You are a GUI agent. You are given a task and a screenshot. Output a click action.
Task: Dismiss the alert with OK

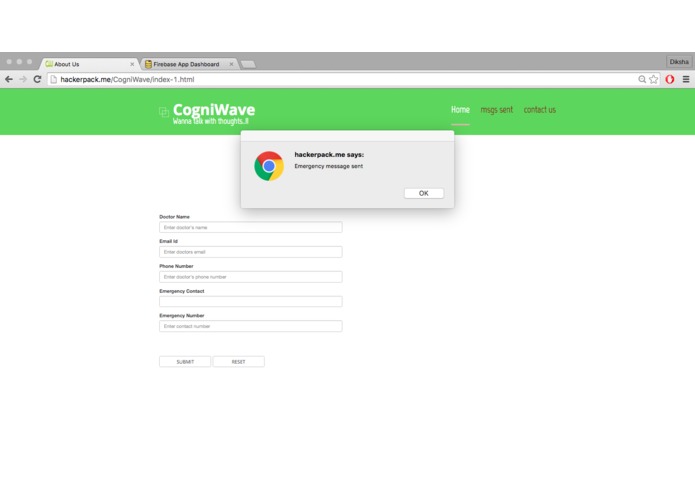pyautogui.click(x=424, y=193)
